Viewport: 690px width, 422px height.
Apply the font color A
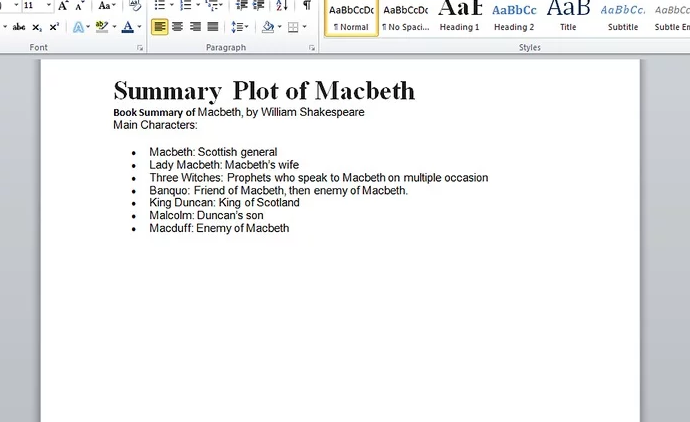tap(128, 27)
